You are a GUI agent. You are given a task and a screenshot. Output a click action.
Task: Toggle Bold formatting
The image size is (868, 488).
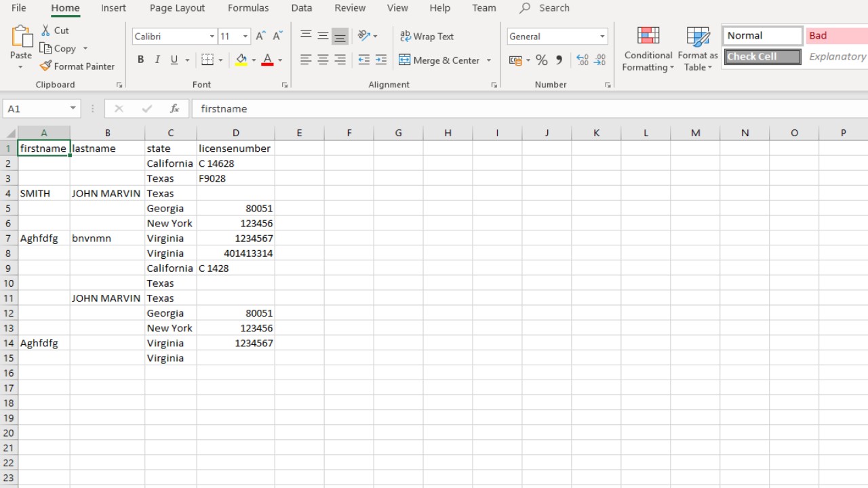(140, 60)
